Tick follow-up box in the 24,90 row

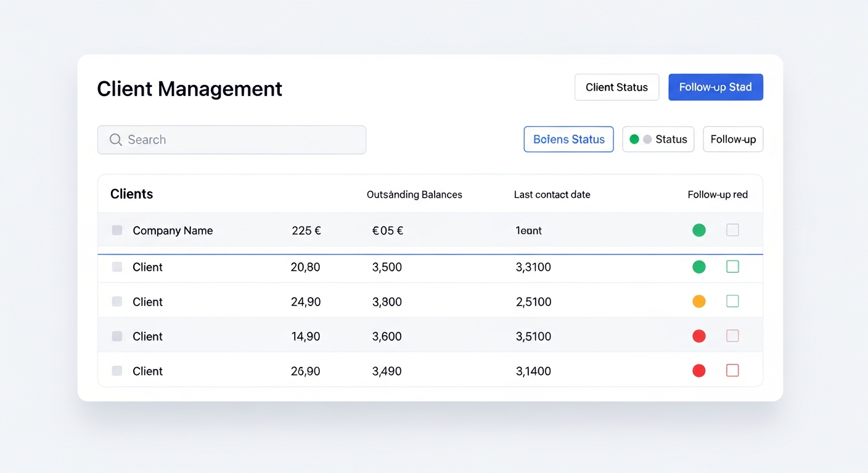tap(732, 301)
